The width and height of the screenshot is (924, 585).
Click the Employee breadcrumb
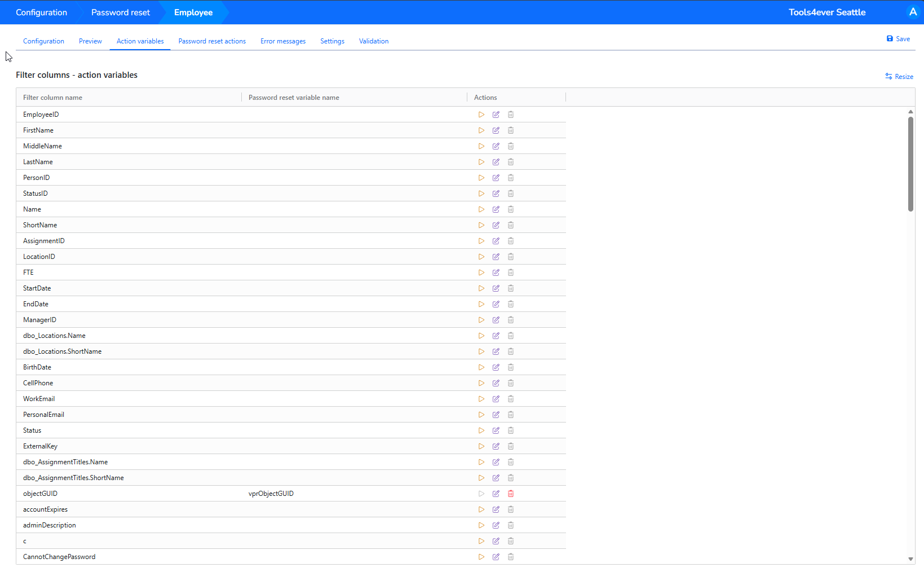[193, 12]
